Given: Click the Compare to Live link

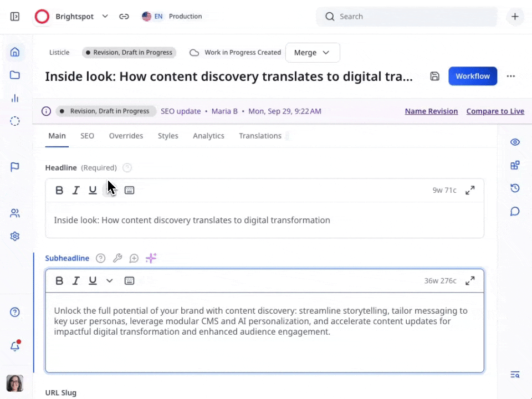Looking at the screenshot, I should click(495, 111).
